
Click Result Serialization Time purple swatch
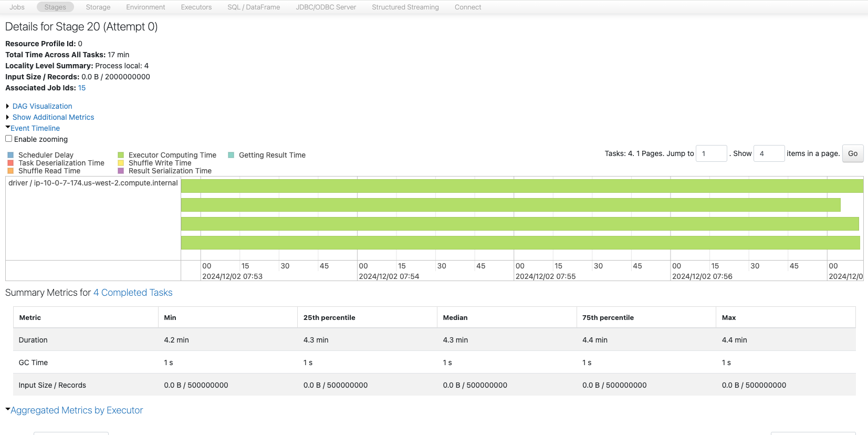(x=121, y=171)
